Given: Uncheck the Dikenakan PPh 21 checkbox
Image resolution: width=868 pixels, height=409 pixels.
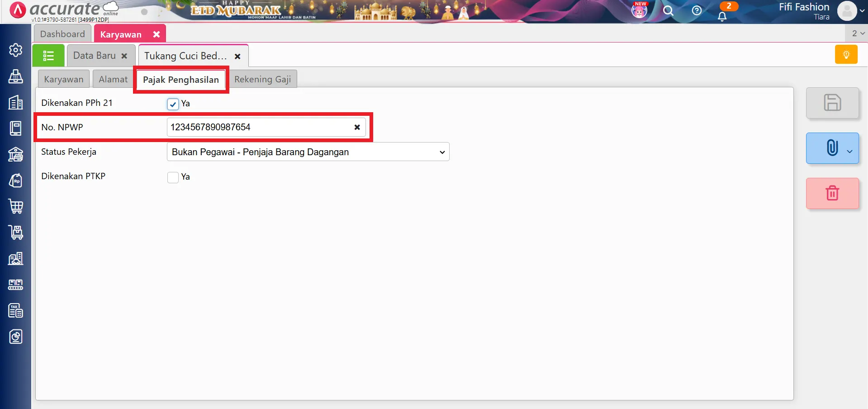Looking at the screenshot, I should click(173, 104).
